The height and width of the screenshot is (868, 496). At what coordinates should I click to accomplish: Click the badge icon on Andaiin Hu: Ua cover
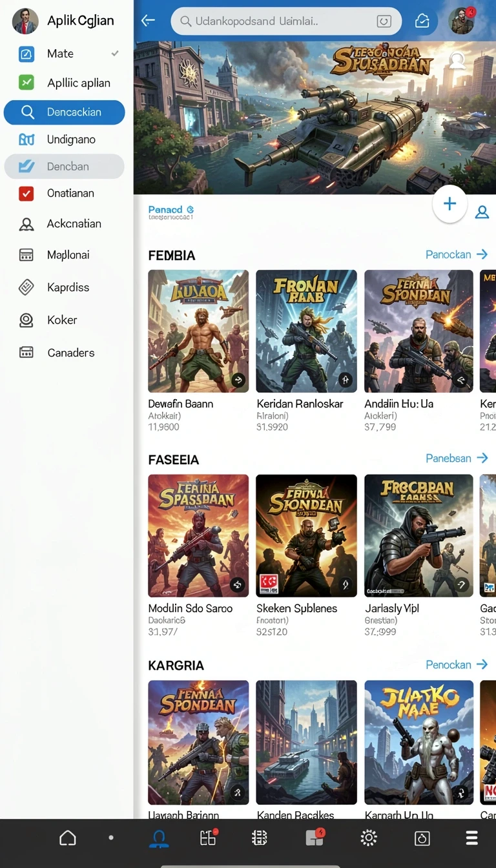coord(461,380)
